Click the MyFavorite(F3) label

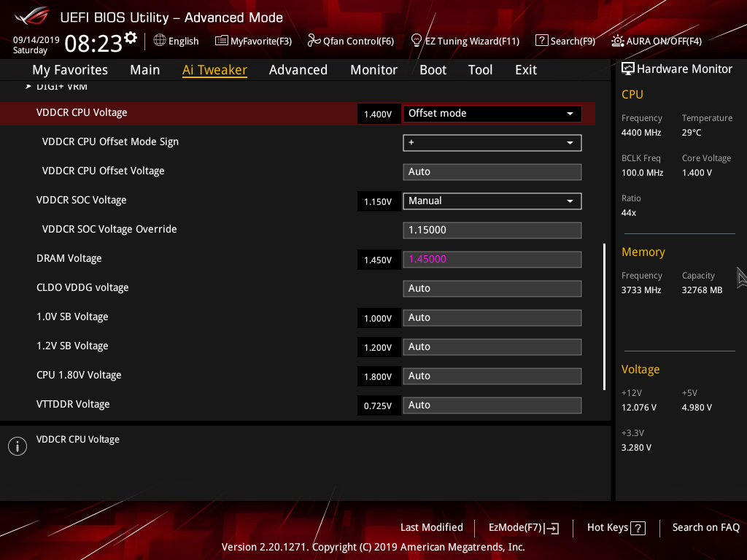[x=261, y=41]
